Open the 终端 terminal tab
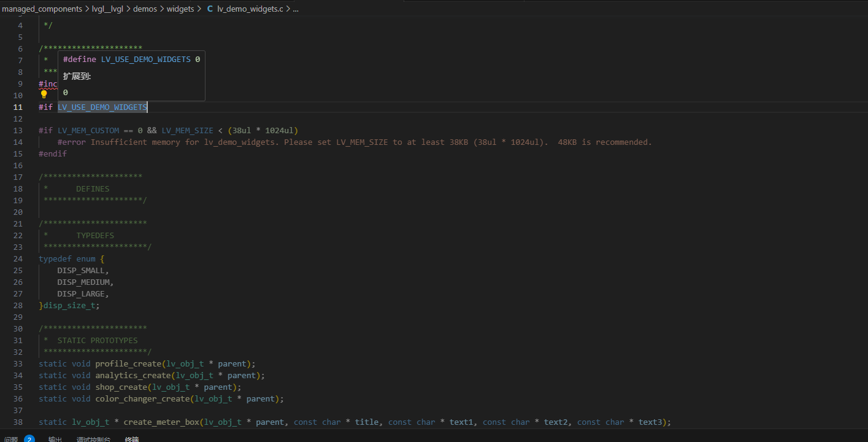 point(132,440)
